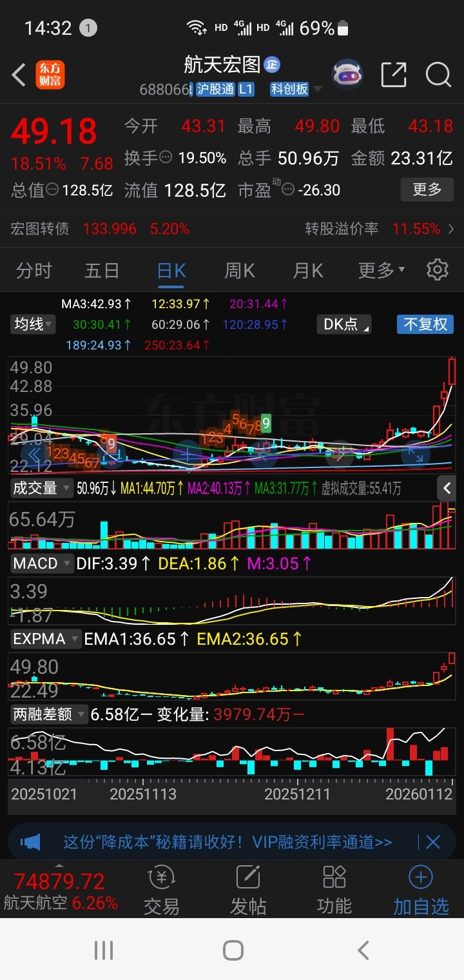Tap the 更多 quote details button
The width and height of the screenshot is (464, 980).
coord(427,189)
